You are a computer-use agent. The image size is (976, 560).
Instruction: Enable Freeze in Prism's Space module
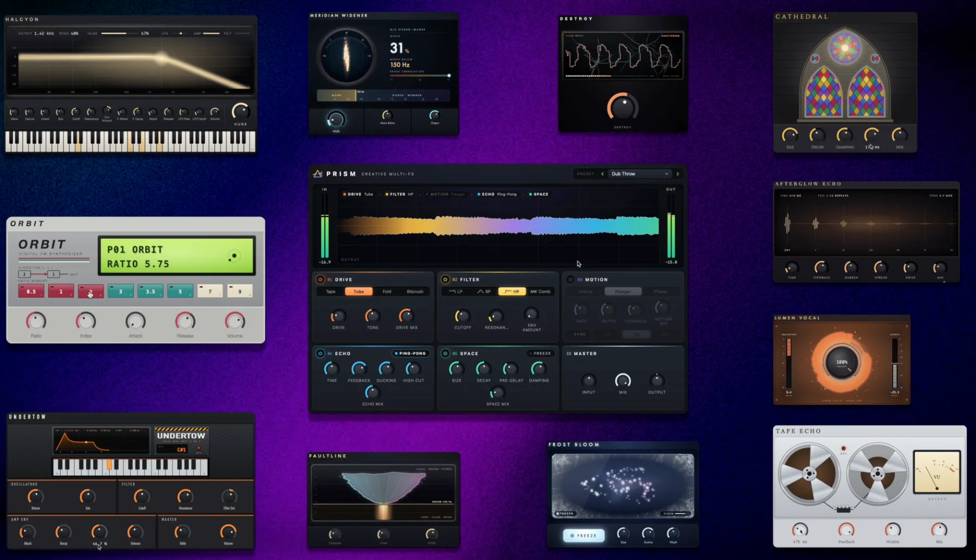540,353
